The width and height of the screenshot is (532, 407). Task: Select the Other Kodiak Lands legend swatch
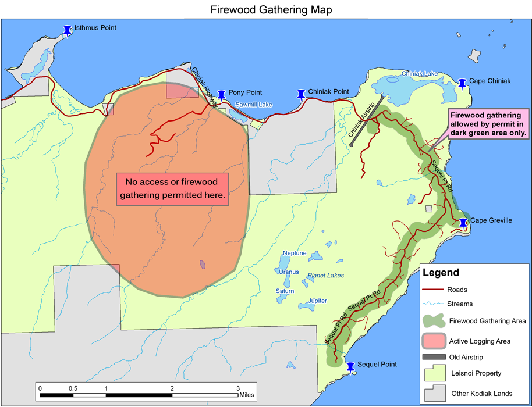click(x=434, y=393)
